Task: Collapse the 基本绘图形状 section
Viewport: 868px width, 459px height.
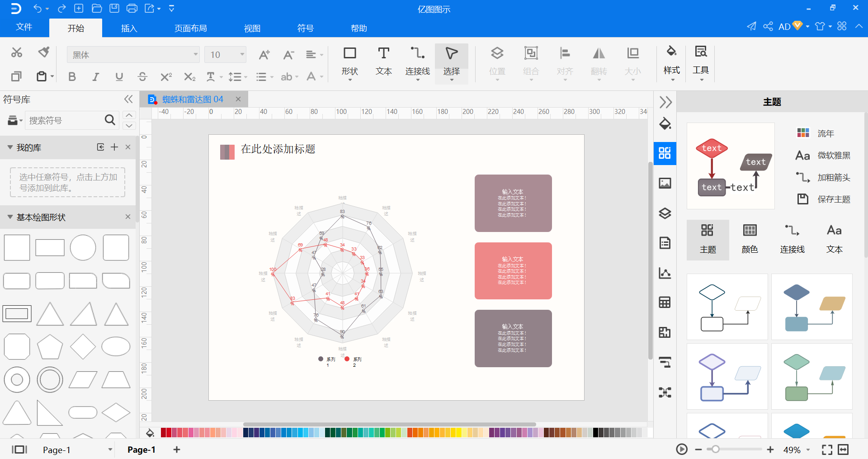Action: (x=10, y=217)
